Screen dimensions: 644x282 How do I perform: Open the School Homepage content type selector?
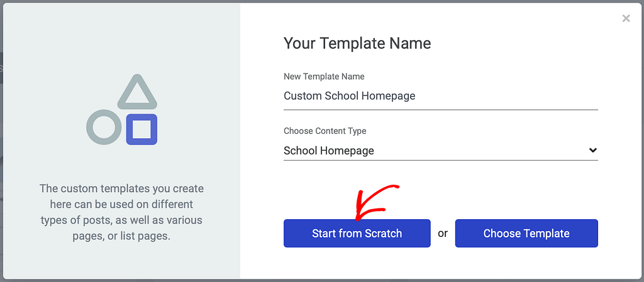point(440,151)
